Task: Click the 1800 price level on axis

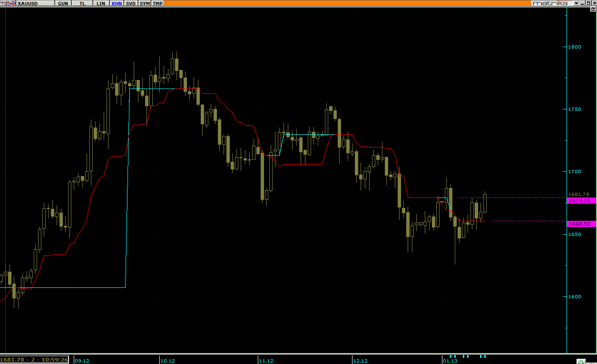Action: click(575, 47)
